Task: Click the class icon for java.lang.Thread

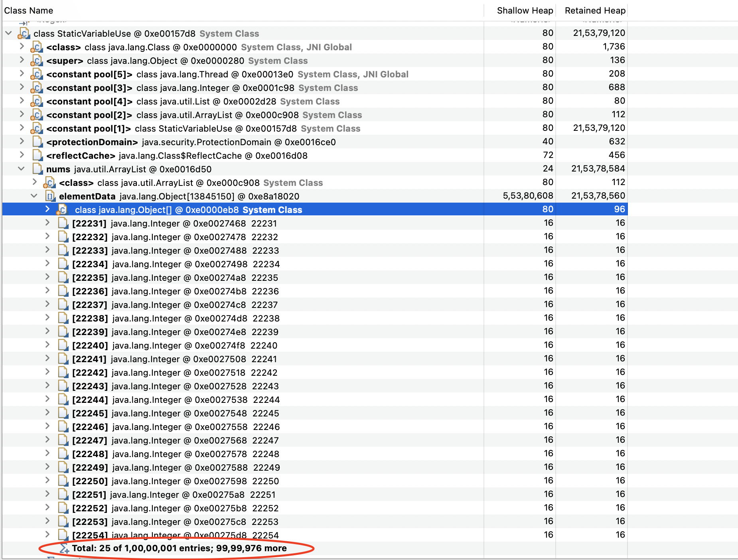Action: [x=37, y=74]
